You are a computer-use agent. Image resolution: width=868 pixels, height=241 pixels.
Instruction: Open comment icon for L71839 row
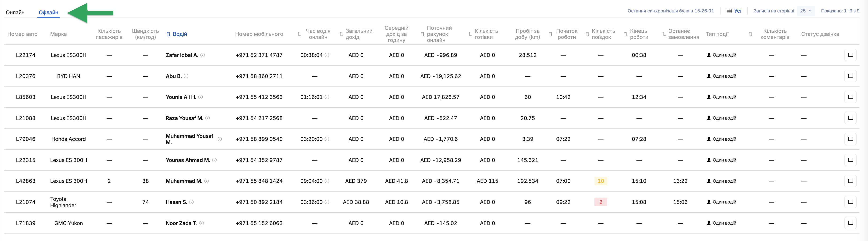[850, 223]
